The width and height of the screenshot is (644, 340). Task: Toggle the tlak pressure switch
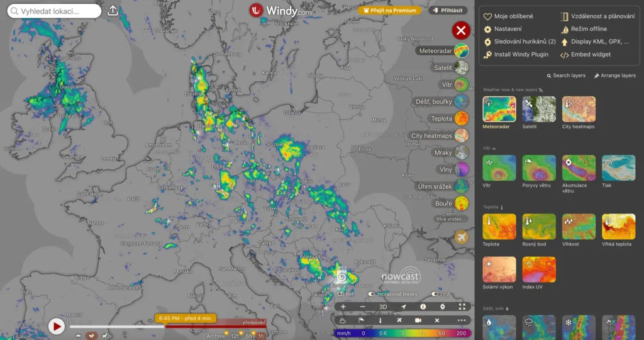340,294
